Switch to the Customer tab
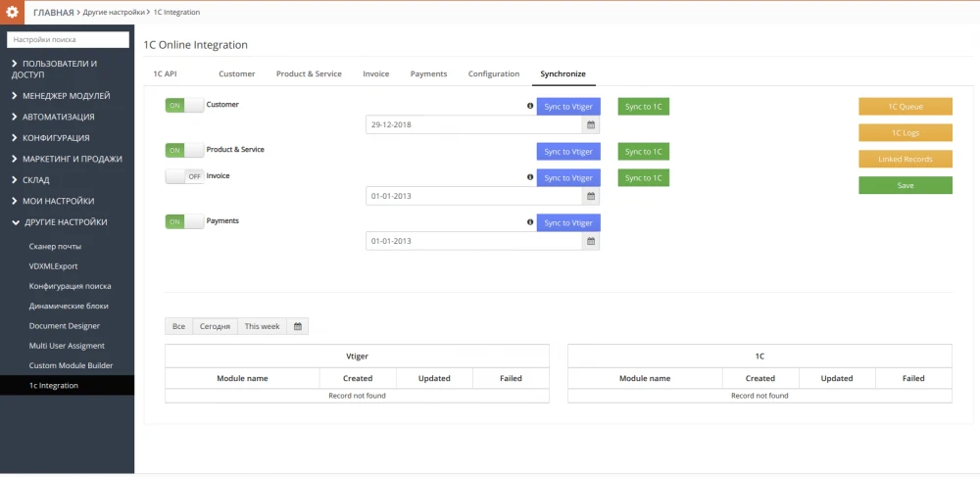The image size is (980, 477). coord(237,73)
